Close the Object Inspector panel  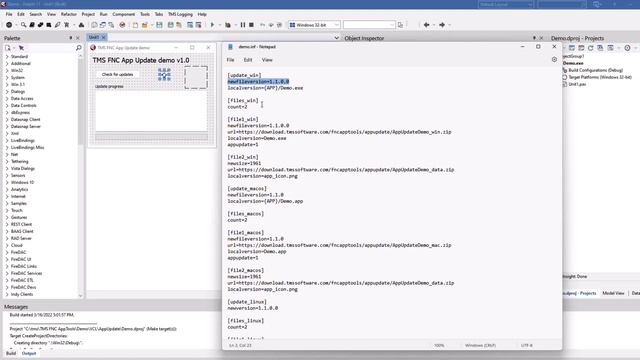pyautogui.click(x=542, y=38)
